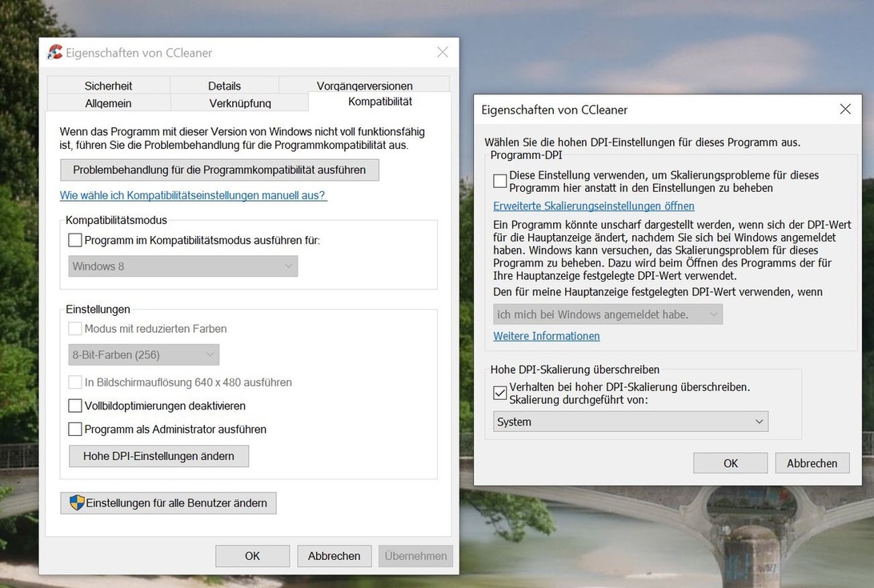Run the Problembehandlung compatibility troubleshooter
The height and width of the screenshot is (588, 874).
click(x=219, y=170)
